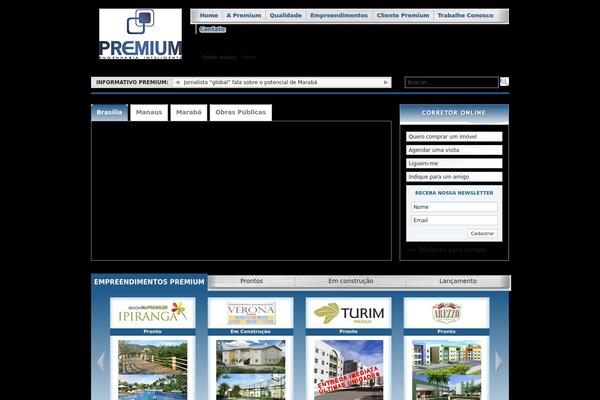Select the Obras Públicas tab
The height and width of the screenshot is (400, 600).
(240, 113)
